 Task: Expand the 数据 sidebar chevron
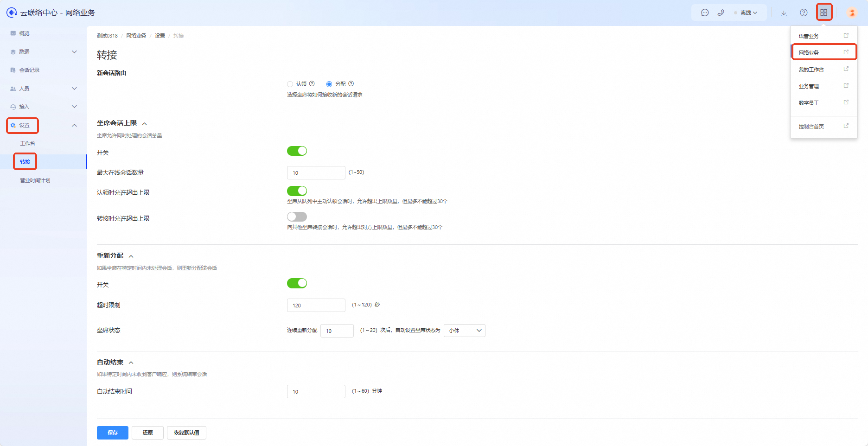click(74, 52)
